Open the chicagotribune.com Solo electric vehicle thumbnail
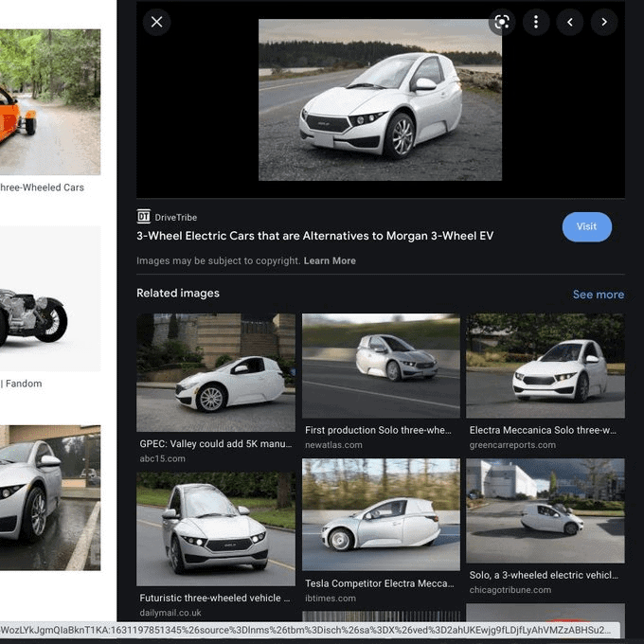The image size is (644, 644). click(545, 510)
